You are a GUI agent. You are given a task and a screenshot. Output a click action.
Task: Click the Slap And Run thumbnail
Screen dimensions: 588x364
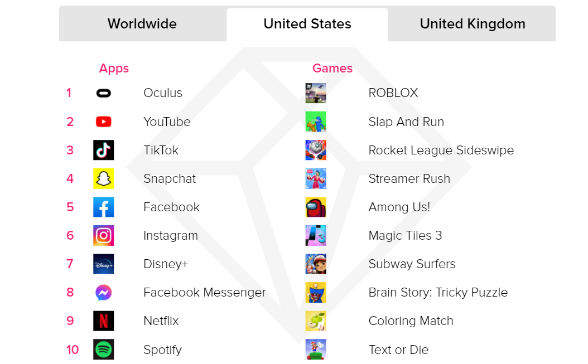coord(316,122)
